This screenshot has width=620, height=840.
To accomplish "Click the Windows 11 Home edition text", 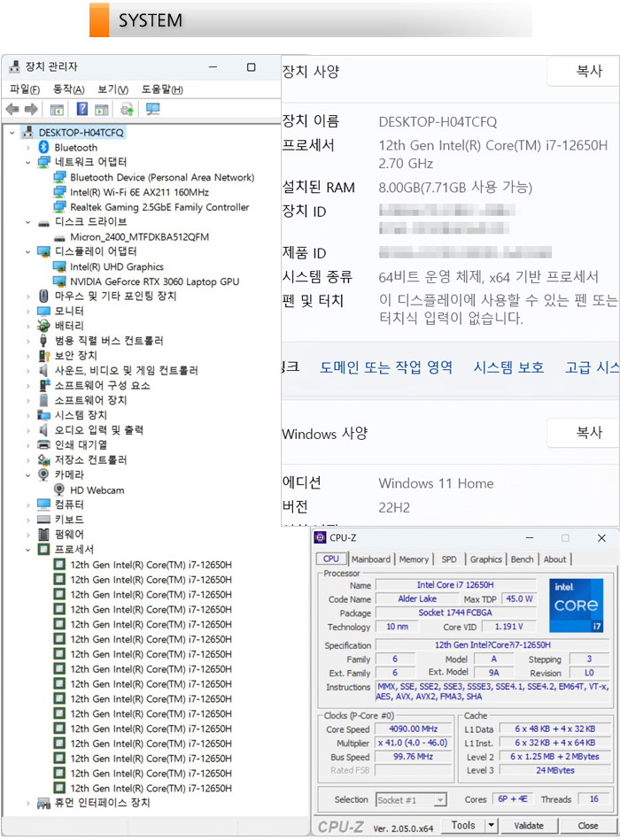I will [436, 484].
